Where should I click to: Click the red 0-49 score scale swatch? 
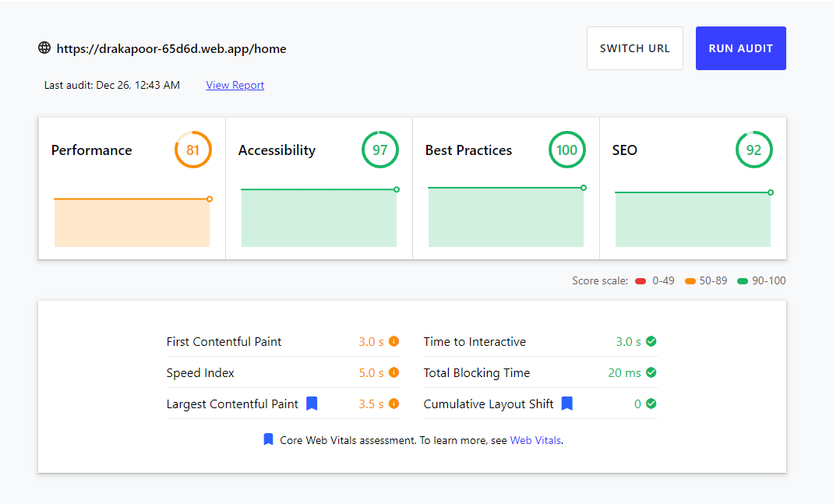641,281
